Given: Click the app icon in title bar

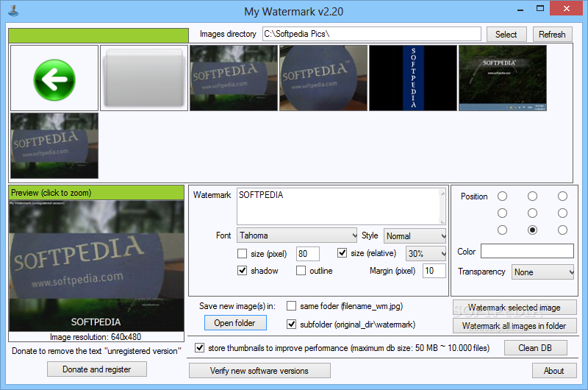Looking at the screenshot, I should (x=13, y=11).
